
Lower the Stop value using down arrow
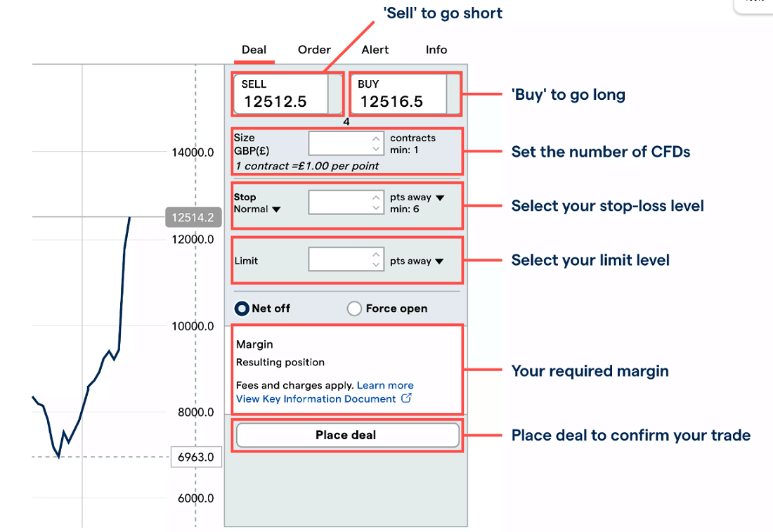pyautogui.click(x=376, y=207)
